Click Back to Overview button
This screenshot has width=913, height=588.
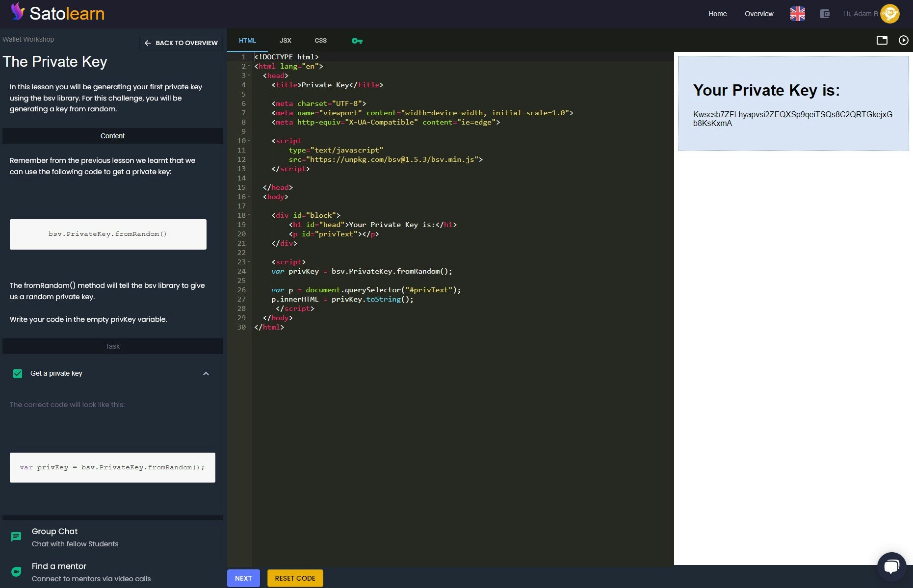point(181,43)
